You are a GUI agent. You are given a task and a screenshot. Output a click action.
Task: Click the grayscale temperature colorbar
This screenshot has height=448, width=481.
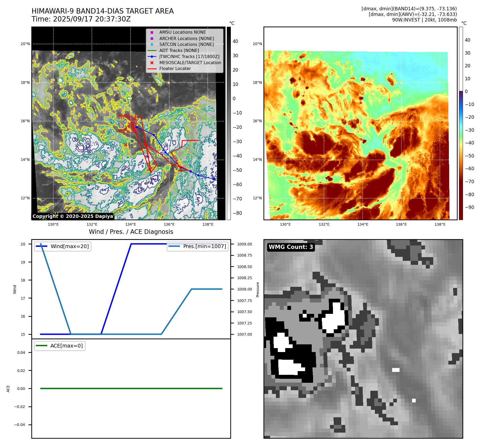229,123
